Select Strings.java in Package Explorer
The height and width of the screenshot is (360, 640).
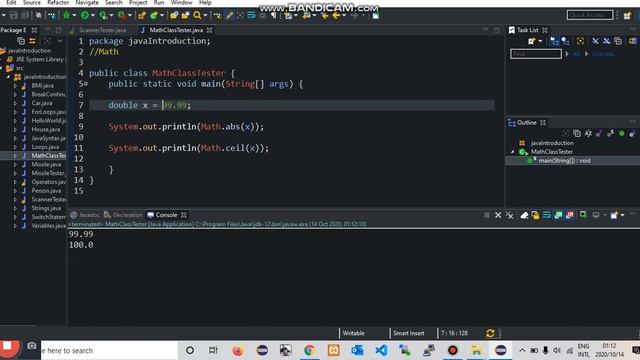tap(46, 208)
